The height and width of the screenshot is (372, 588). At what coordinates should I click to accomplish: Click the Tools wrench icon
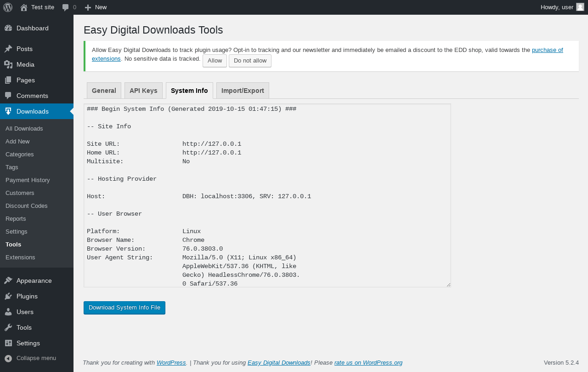point(8,327)
